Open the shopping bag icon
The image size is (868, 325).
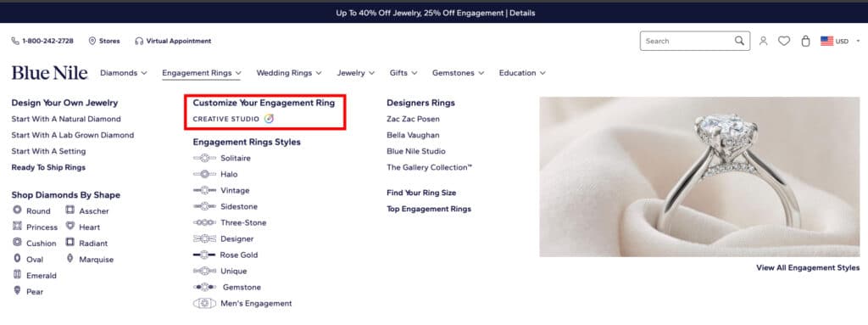coord(805,41)
